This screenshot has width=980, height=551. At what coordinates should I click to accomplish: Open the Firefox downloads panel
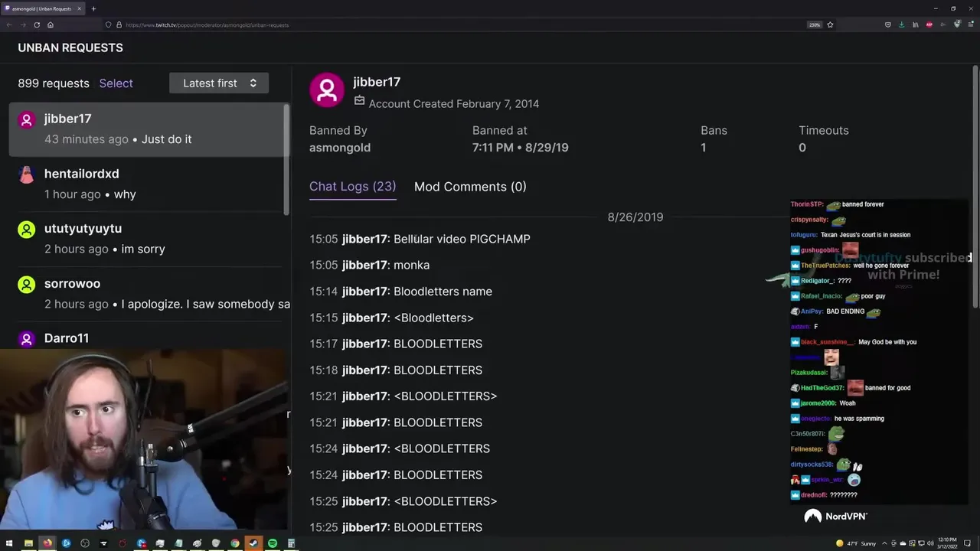[x=902, y=24]
